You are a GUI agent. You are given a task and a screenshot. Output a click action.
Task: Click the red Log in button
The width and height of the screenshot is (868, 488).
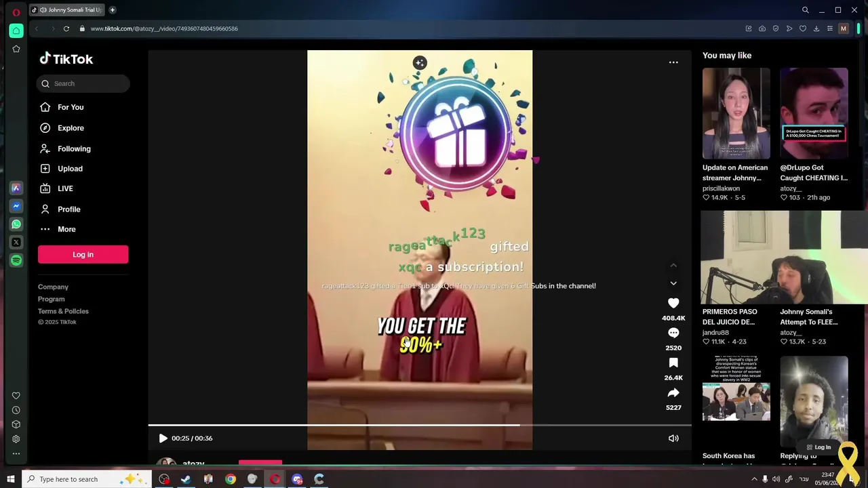[83, 254]
